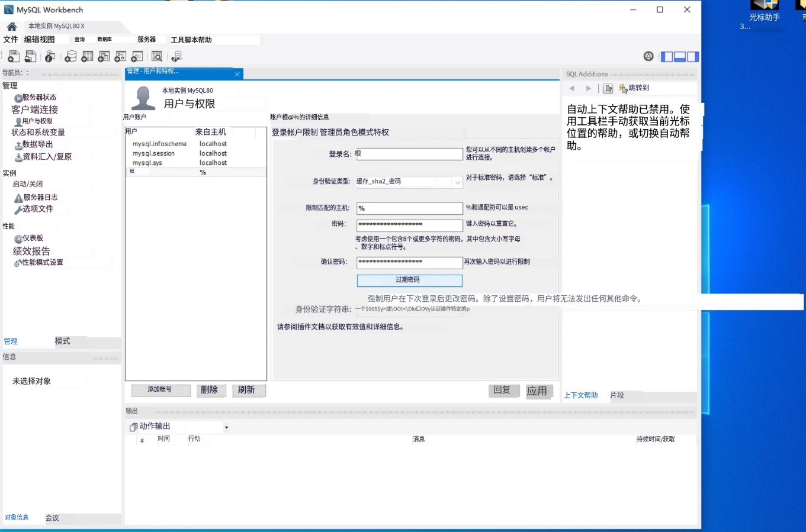The image size is (806, 532).
Task: Toggle automatic context help icon
Action: tap(608, 88)
